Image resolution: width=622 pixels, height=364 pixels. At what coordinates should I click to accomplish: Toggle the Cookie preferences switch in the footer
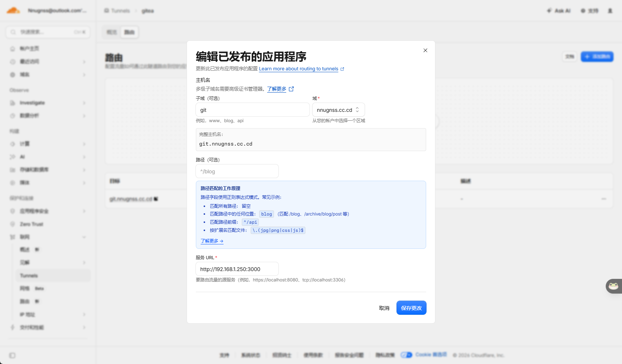[x=406, y=355]
